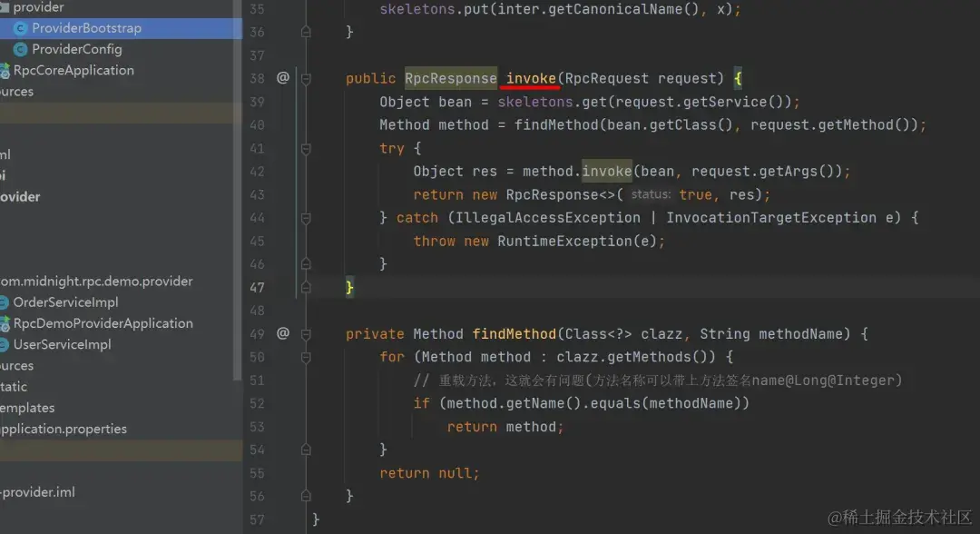Open OrderServiceImpl in the project tree

pos(65,302)
